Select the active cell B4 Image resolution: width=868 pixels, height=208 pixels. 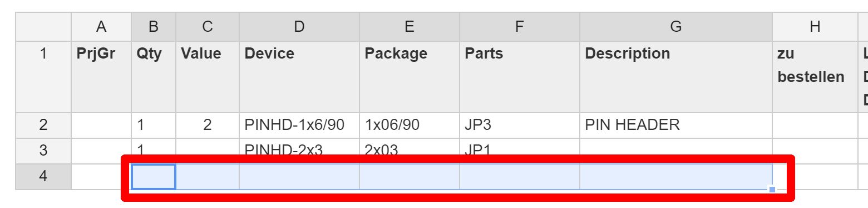pos(154,177)
